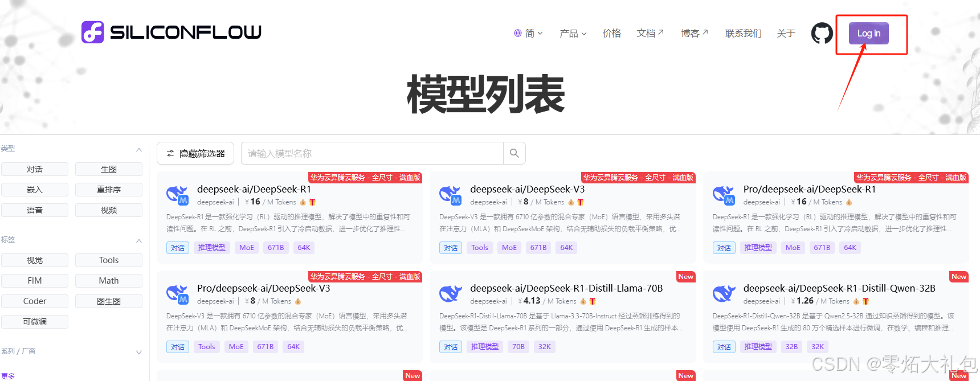The image size is (980, 381).
Task: Click 华为云昇腾云服务 badge on deepseek-ai/DeepSeek-V3 card
Action: point(638,178)
